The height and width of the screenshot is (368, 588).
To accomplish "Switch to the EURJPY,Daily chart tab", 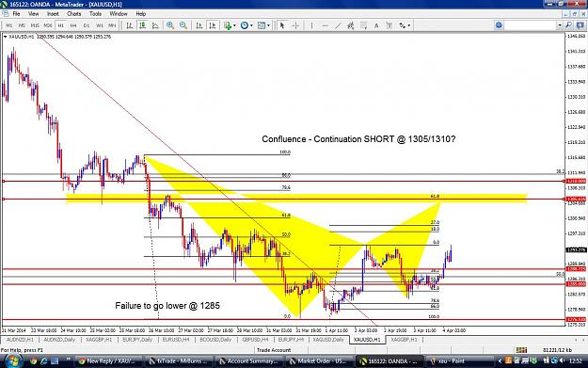I will [x=137, y=340].
